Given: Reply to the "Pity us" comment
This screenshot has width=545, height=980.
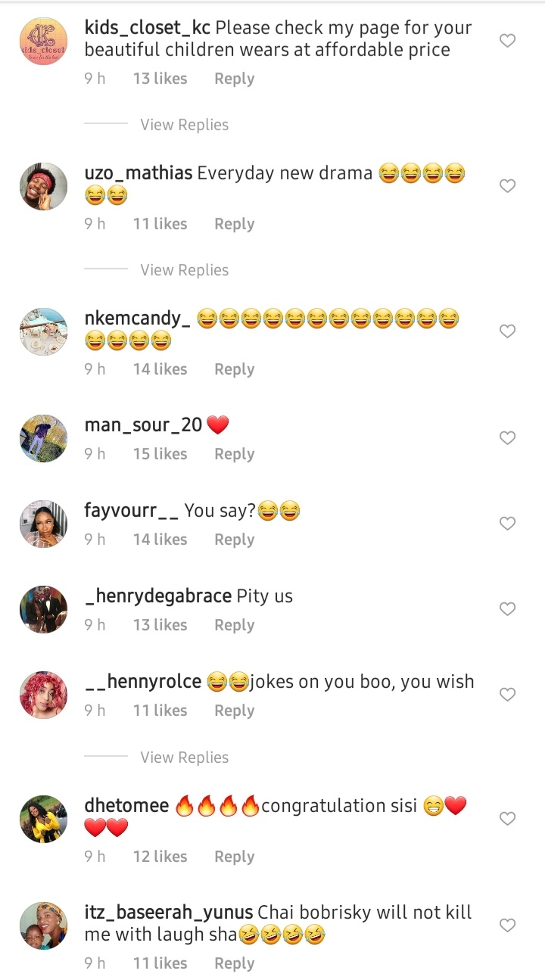Looking at the screenshot, I should pyautogui.click(x=234, y=625).
